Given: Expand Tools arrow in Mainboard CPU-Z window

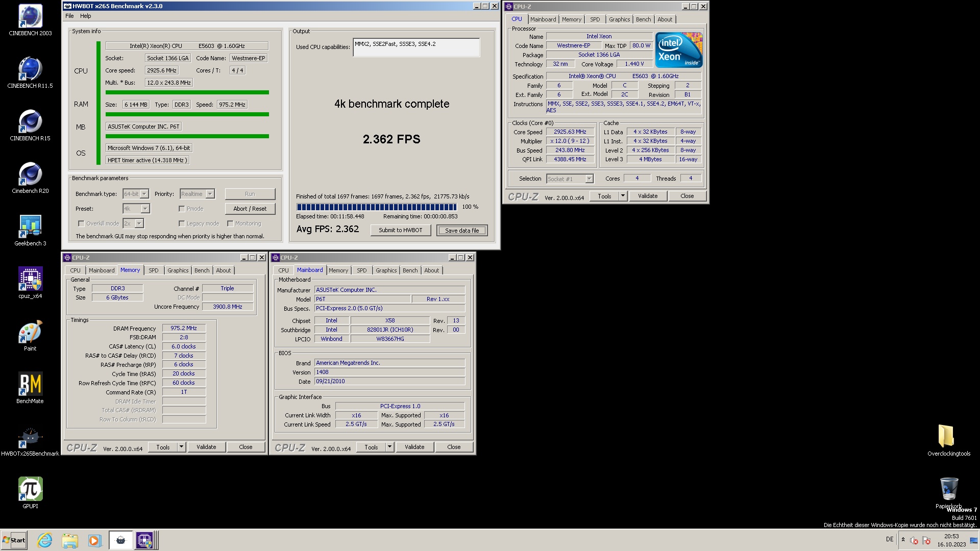Looking at the screenshot, I should [x=389, y=447].
